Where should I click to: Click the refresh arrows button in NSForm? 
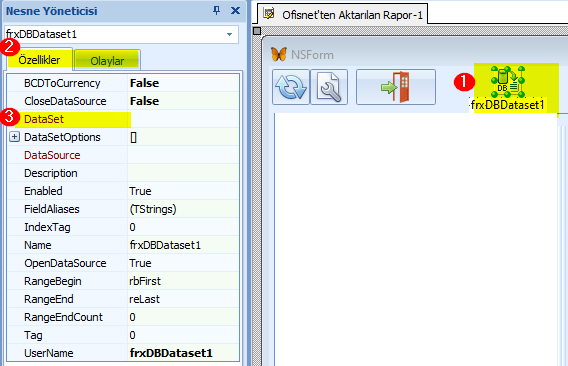[x=291, y=87]
